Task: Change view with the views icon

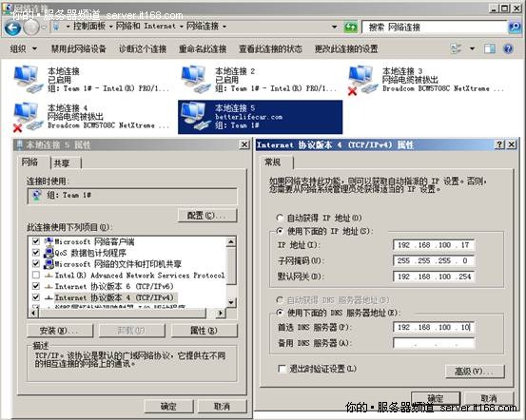Action: pos(456,49)
